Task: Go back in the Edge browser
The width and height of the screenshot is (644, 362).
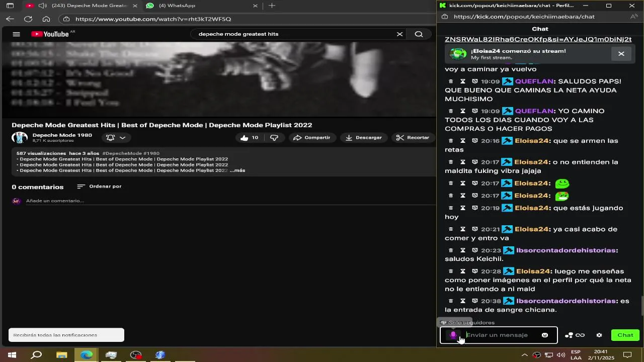Action: click(10, 19)
